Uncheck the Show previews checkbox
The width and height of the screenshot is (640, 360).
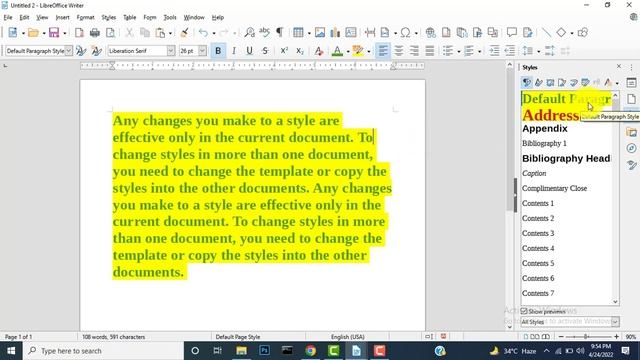(524, 311)
